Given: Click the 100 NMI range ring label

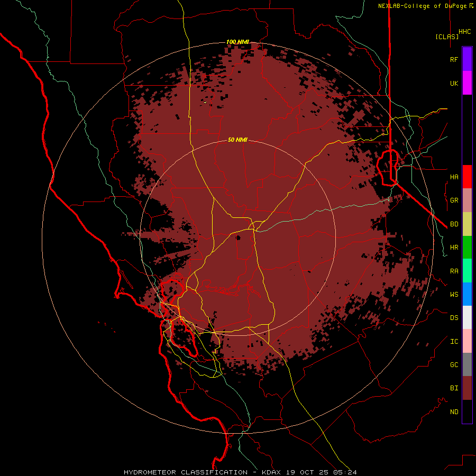Looking at the screenshot, I should tap(237, 42).
